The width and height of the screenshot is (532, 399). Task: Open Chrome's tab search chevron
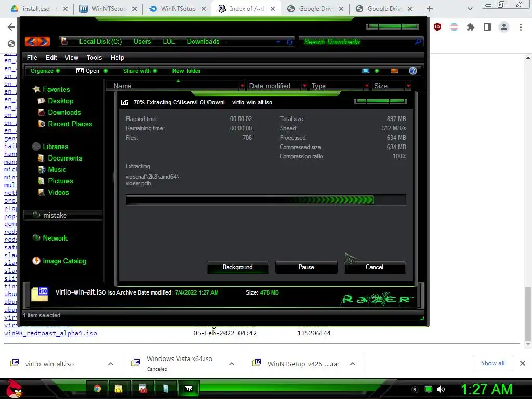470,9
